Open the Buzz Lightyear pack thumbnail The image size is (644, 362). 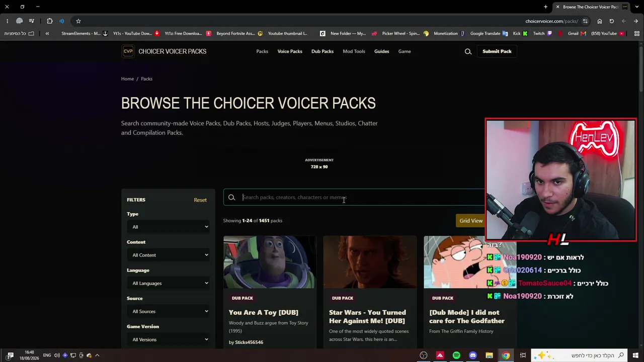click(270, 262)
